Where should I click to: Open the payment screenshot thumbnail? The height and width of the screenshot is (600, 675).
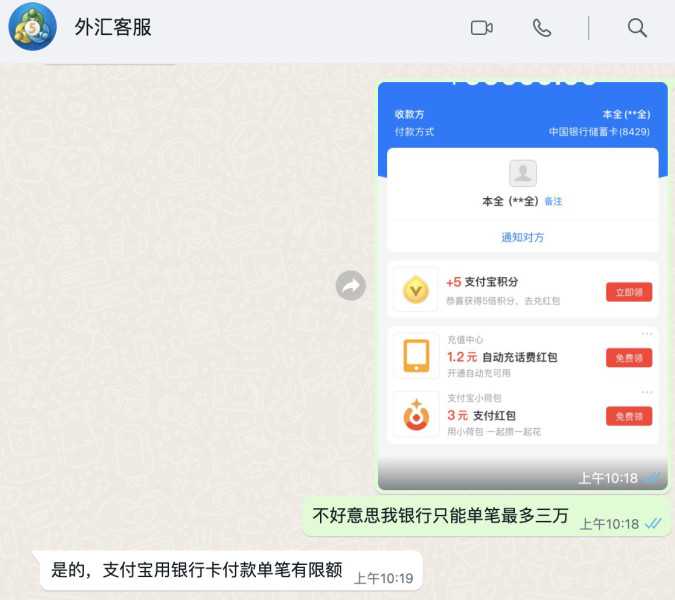523,286
